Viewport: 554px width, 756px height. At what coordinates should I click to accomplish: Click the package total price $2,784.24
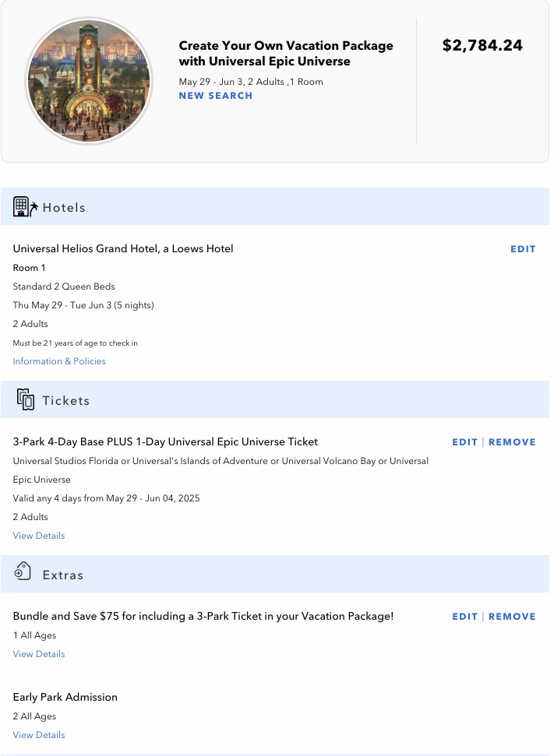(482, 45)
